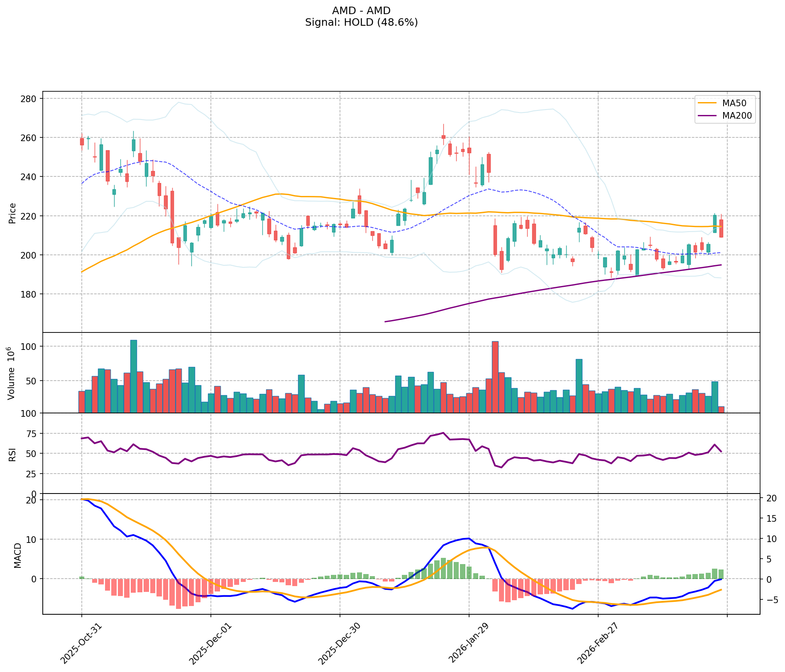Click the Volume axis label
Image resolution: width=785 pixels, height=672 pixels.
pos(12,372)
